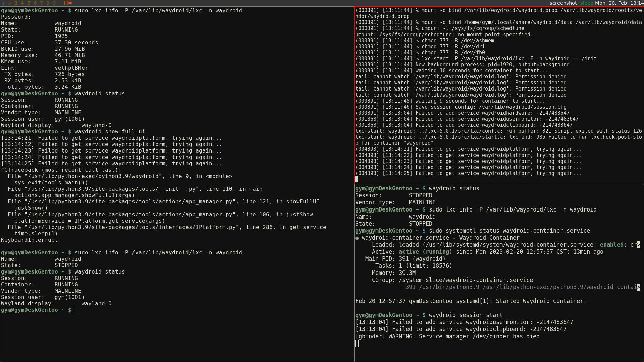Viewport: 644px width, 362px height.
Task: Switch to workspace tag 4
Action: 22,3
